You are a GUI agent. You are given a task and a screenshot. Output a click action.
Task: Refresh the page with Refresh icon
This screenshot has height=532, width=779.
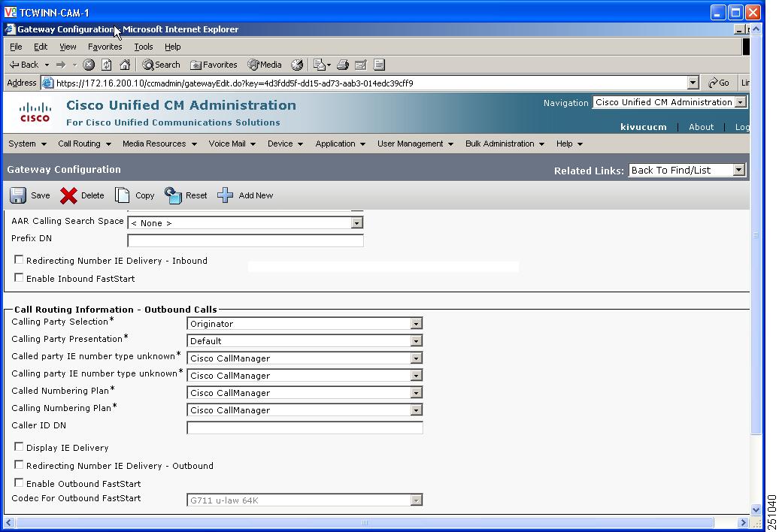pos(106,65)
